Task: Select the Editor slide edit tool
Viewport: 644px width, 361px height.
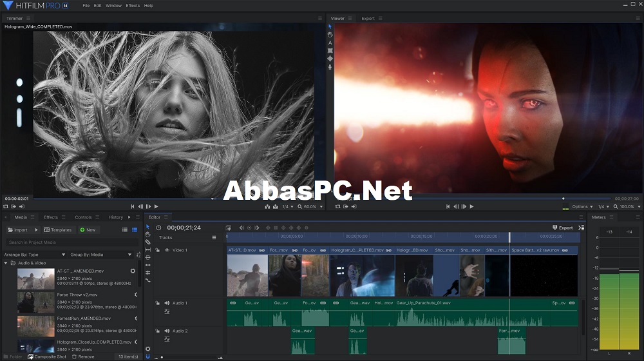Action: [148, 257]
